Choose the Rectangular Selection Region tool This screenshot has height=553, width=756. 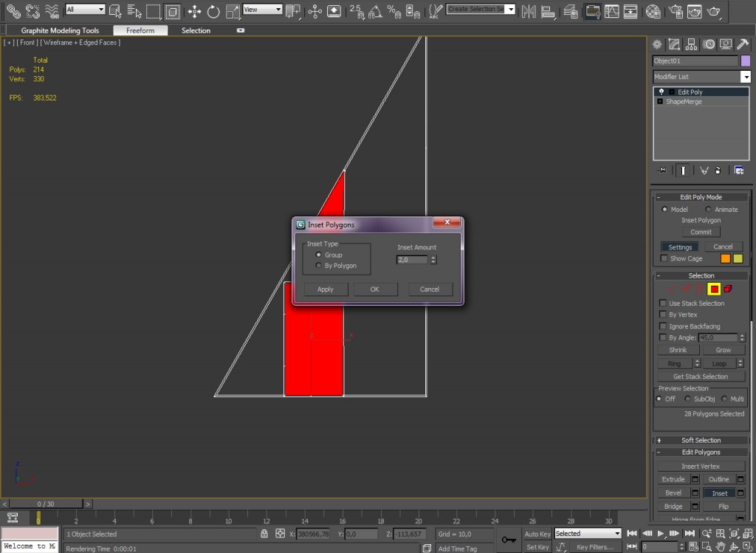click(x=154, y=10)
